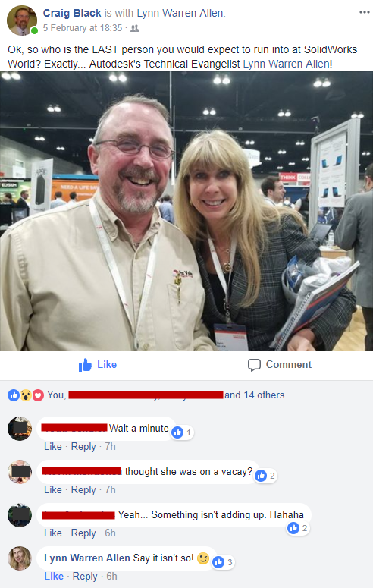
Task: Reply to the 'Wait a minute' comment
Action: 83,447
